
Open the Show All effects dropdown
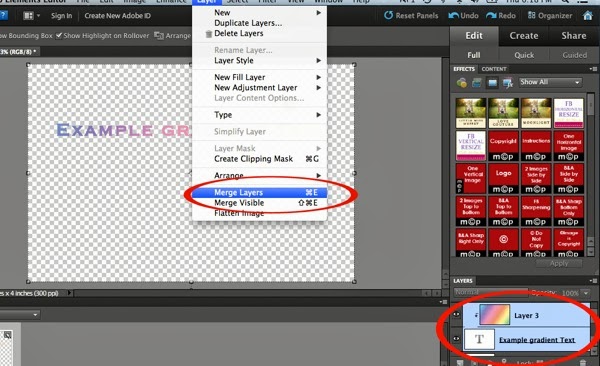(x=550, y=82)
